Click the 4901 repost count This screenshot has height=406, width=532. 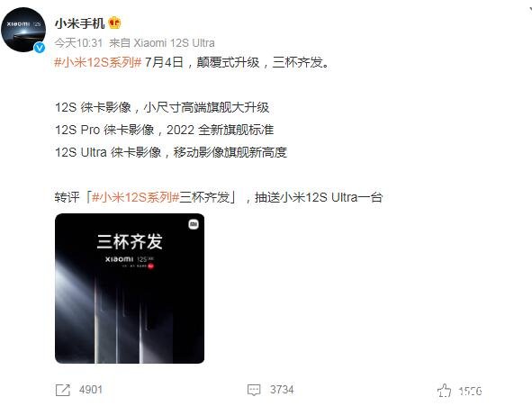point(91,390)
